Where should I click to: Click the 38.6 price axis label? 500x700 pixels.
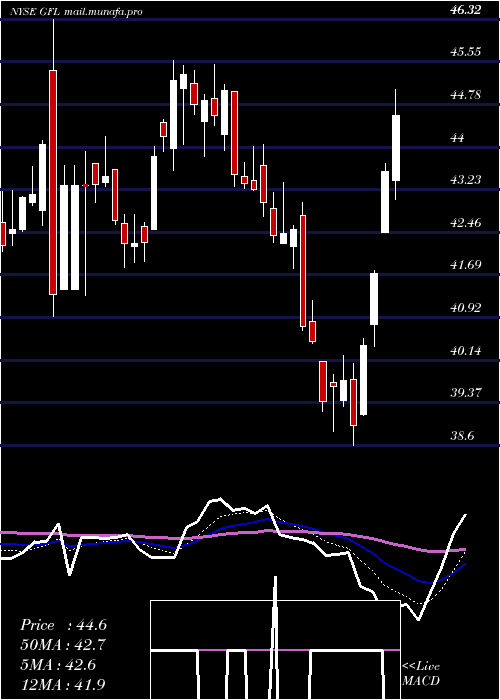tap(463, 435)
